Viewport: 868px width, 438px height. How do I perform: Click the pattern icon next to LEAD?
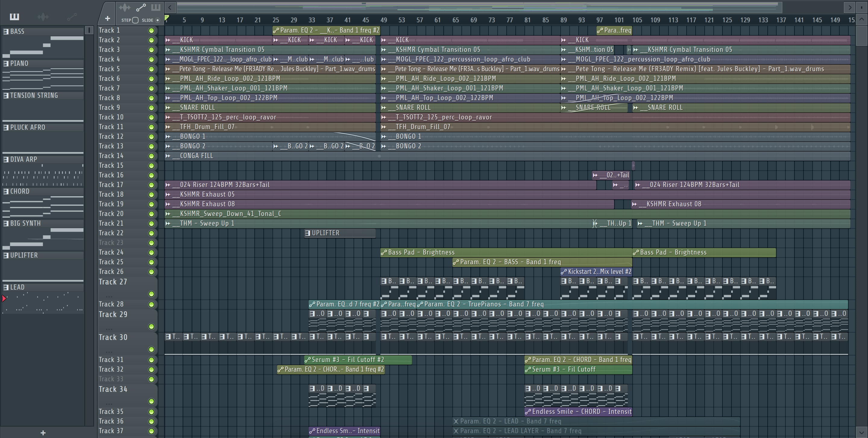coord(6,287)
